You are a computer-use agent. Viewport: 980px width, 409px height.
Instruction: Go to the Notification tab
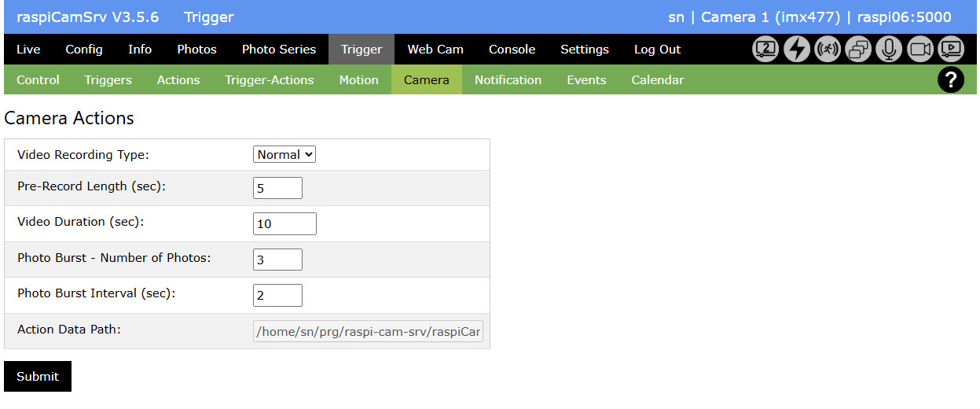pos(508,80)
